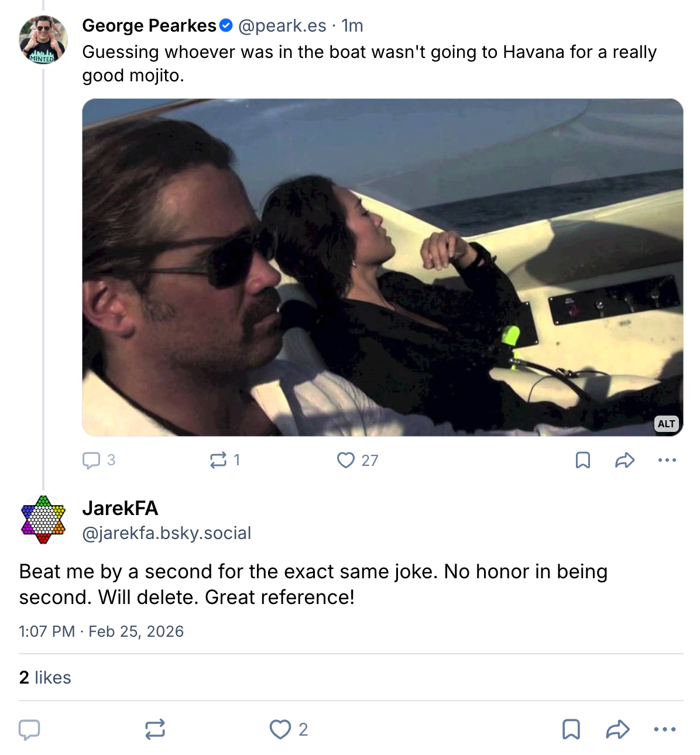Bookmark George Pearkes' post

click(582, 460)
